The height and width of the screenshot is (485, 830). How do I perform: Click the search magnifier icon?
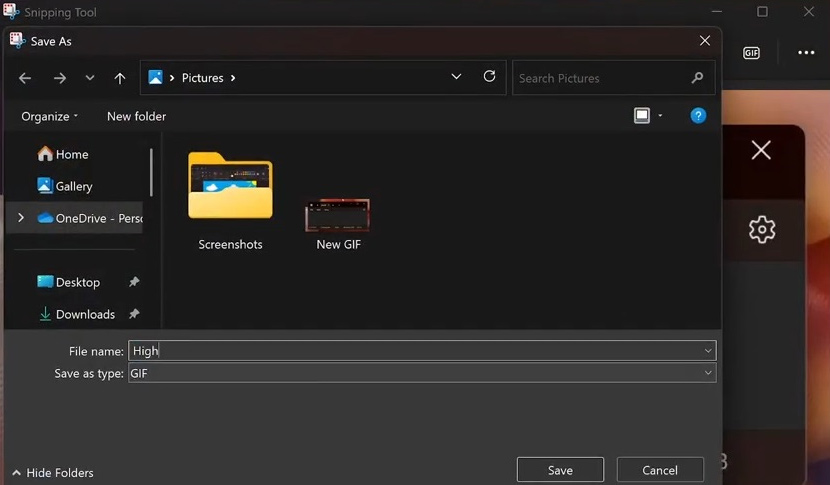point(697,78)
